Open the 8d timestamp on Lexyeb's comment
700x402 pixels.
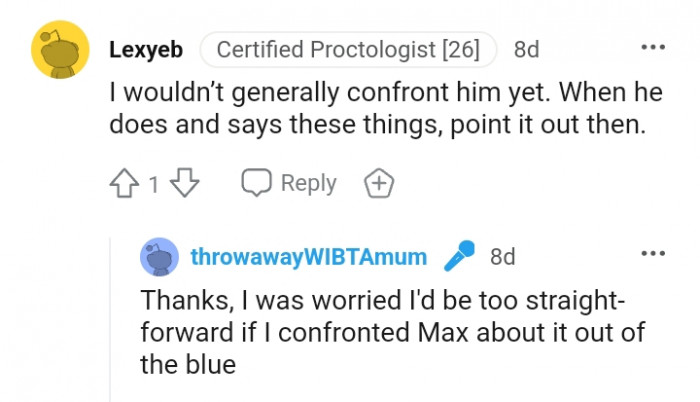(527, 48)
